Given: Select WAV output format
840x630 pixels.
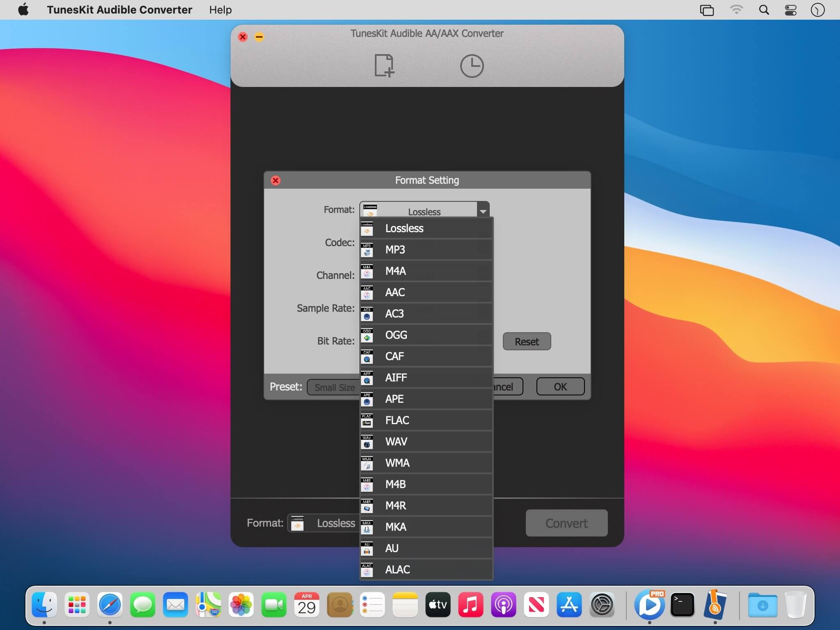Looking at the screenshot, I should [426, 441].
